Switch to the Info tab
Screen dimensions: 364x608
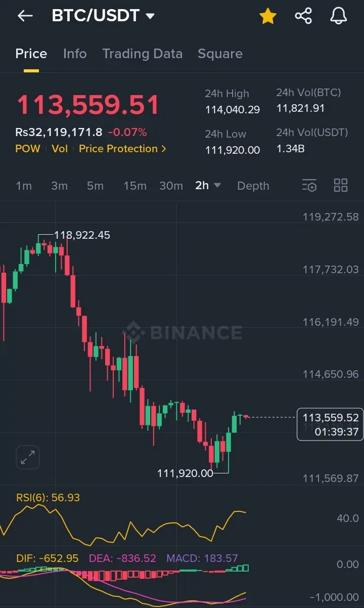(x=75, y=54)
